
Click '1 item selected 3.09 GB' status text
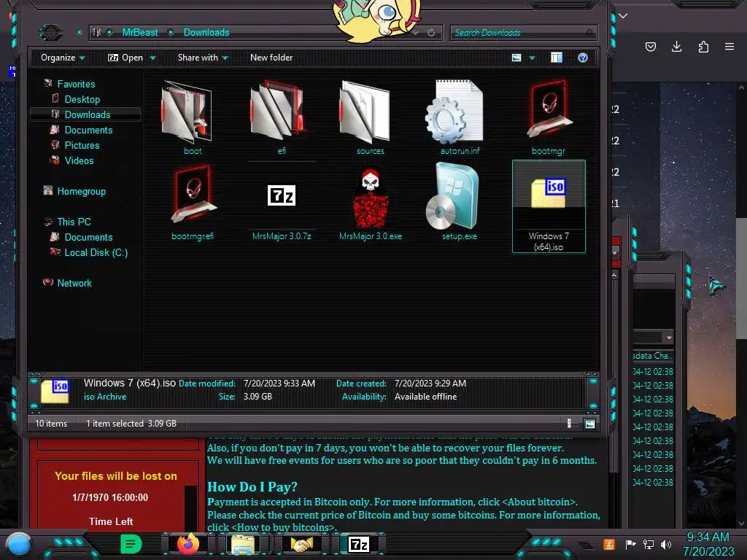[x=131, y=424]
